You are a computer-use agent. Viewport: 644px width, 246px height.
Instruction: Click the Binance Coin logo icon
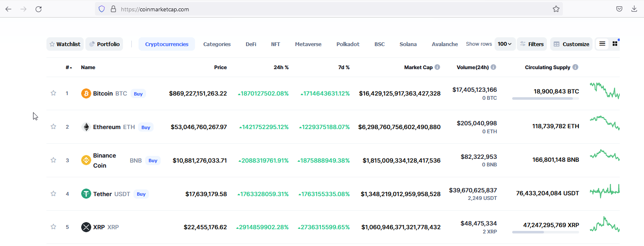[x=86, y=161]
